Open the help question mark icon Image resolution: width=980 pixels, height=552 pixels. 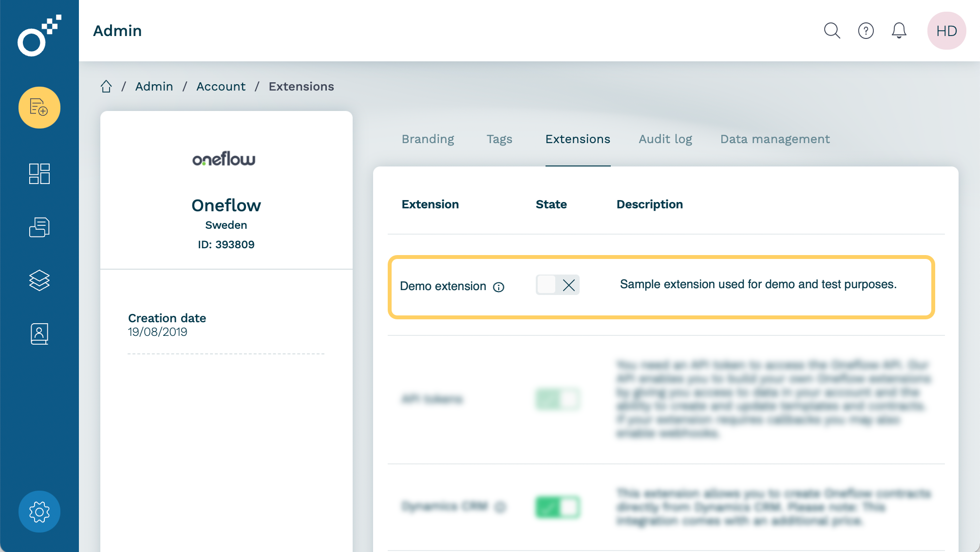(866, 31)
